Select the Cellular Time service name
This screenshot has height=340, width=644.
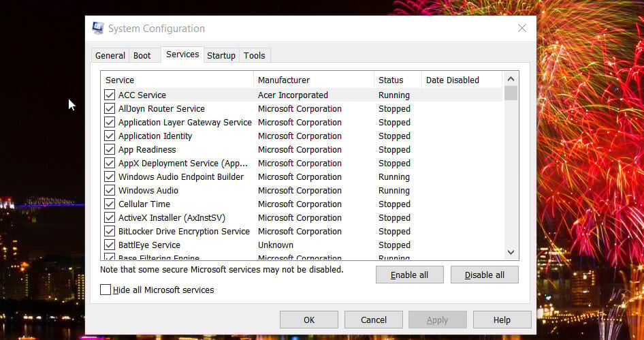144,204
